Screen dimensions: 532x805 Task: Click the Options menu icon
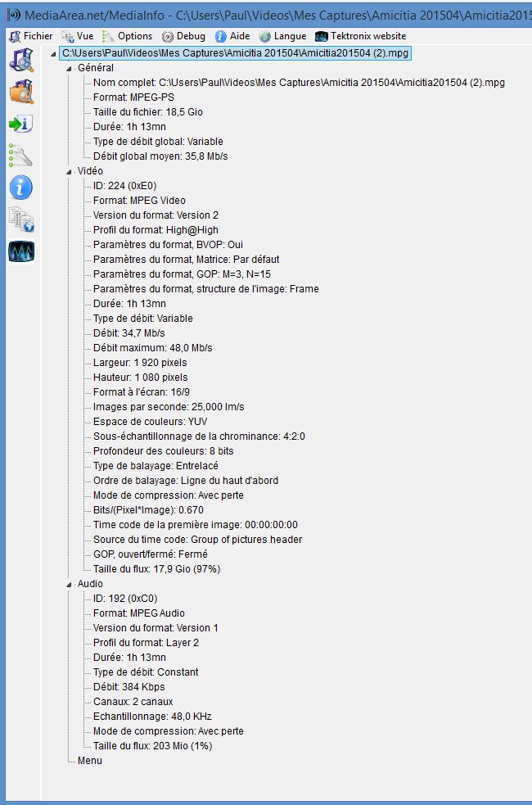click(108, 37)
